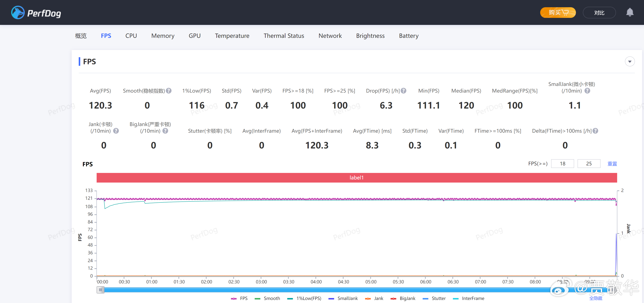Collapse the FPS section panel
Image resolution: width=644 pixels, height=303 pixels.
630,62
